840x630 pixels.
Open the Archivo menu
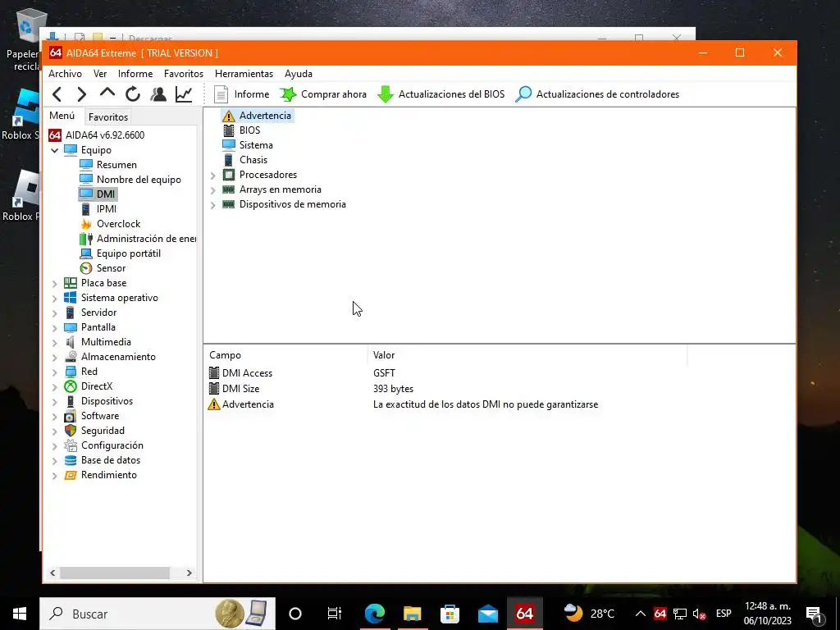(66, 73)
